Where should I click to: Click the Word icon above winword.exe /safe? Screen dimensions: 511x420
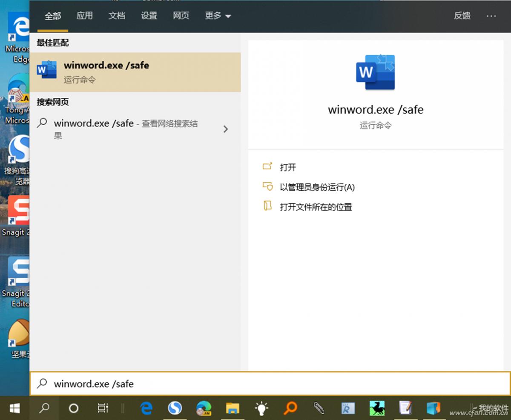tap(375, 72)
